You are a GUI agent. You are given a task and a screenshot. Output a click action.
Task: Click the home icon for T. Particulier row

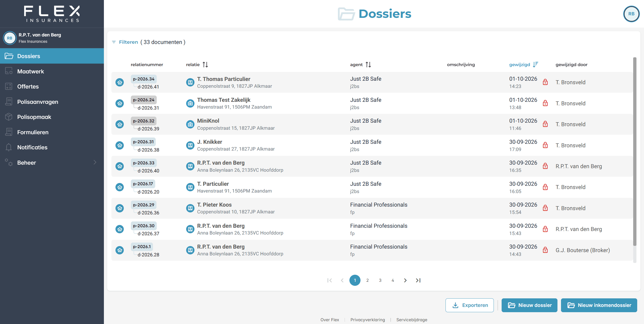pos(120,187)
